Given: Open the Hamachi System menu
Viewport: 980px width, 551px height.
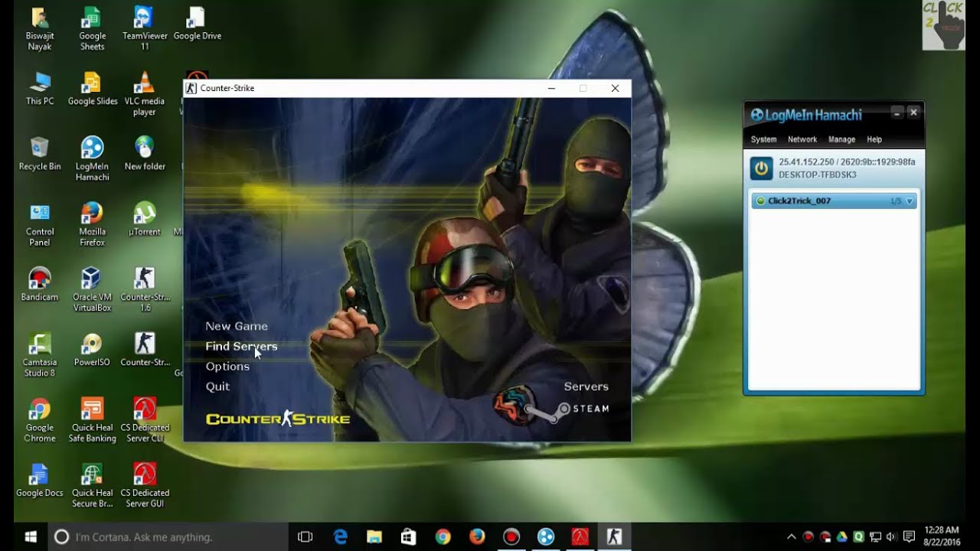Looking at the screenshot, I should point(763,139).
